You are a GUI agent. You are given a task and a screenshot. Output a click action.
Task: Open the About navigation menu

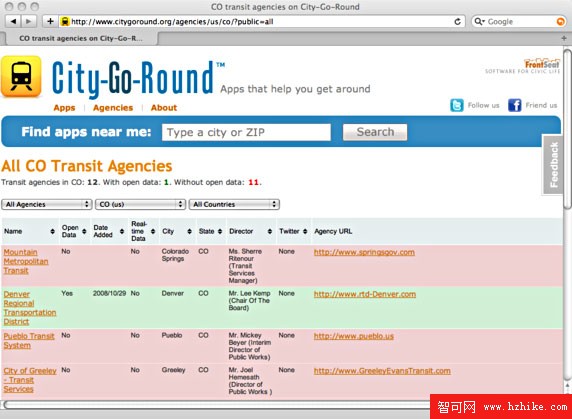(164, 108)
